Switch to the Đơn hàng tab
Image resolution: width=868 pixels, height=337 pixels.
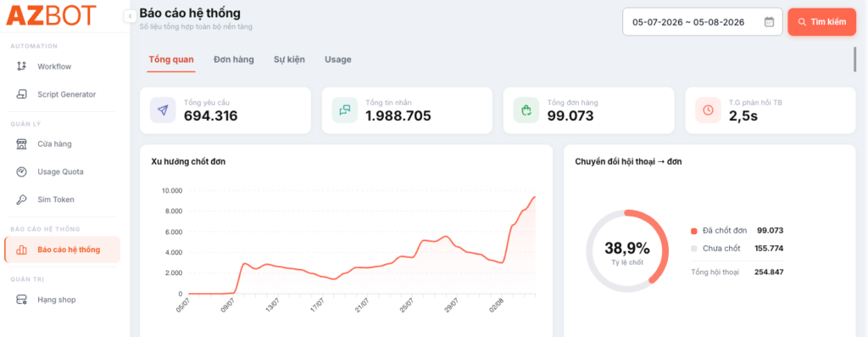pyautogui.click(x=234, y=59)
